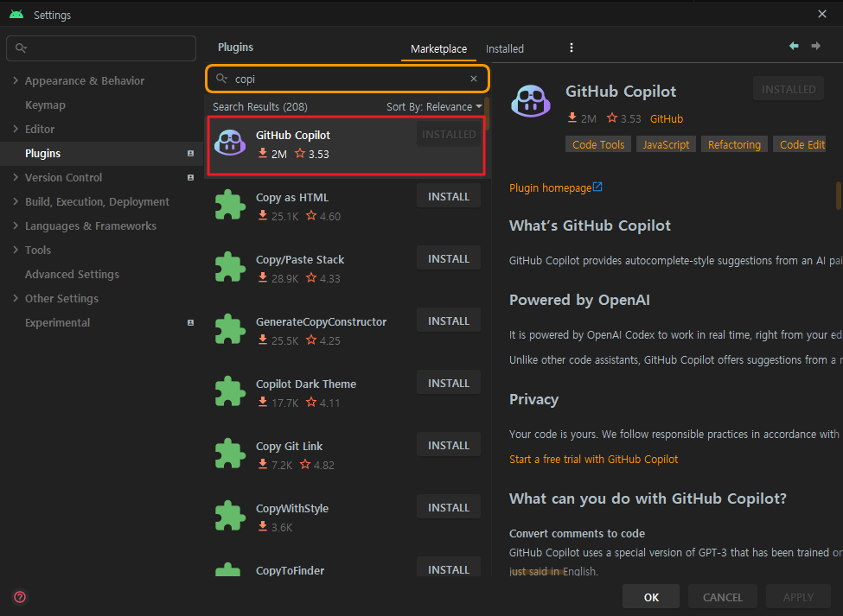Click the plugin list vertical scrollbar
The height and width of the screenshot is (616, 843).
[487, 114]
